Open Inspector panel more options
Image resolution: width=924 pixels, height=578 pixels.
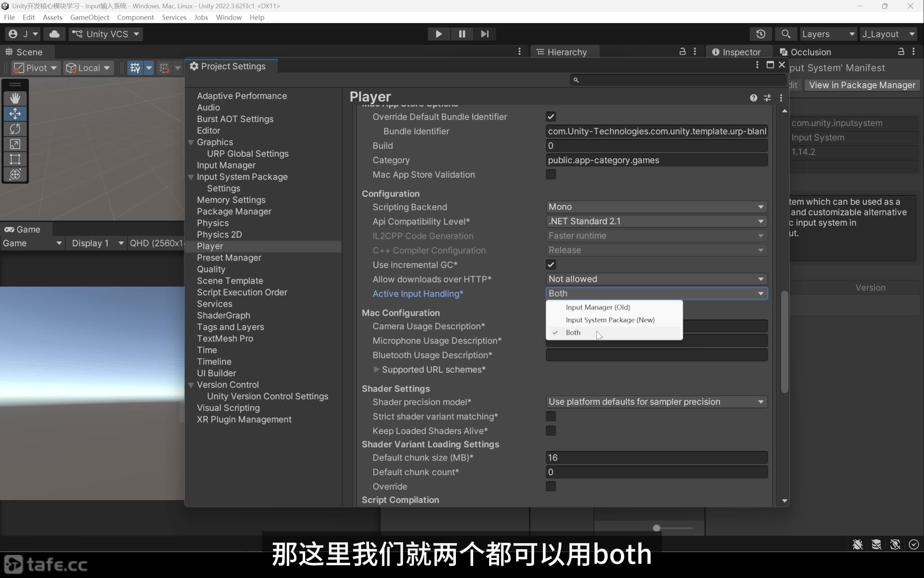pyautogui.click(x=913, y=52)
